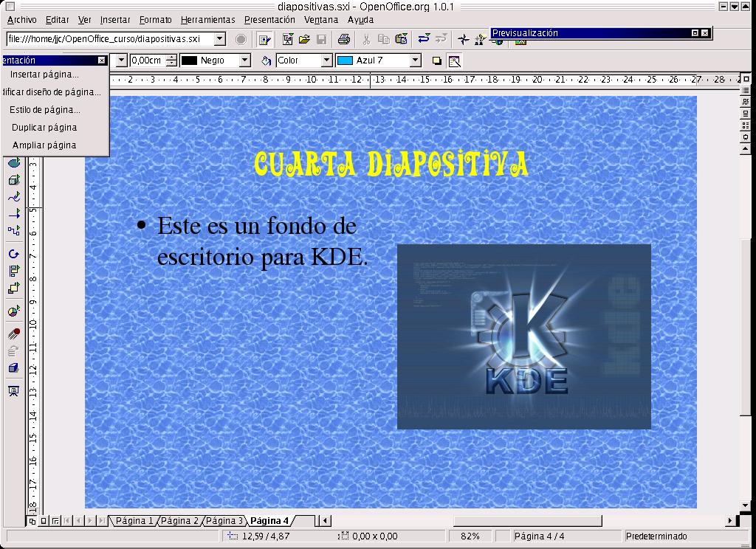756x549 pixels.
Task: Click the 0,00cm line width field
Action: click(149, 61)
